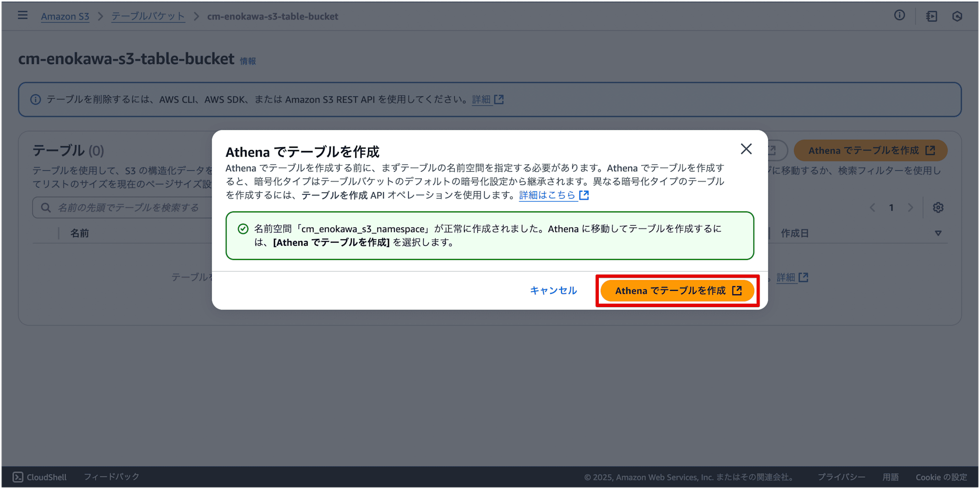Open プライバシー footer link
The height and width of the screenshot is (489, 980).
click(841, 477)
